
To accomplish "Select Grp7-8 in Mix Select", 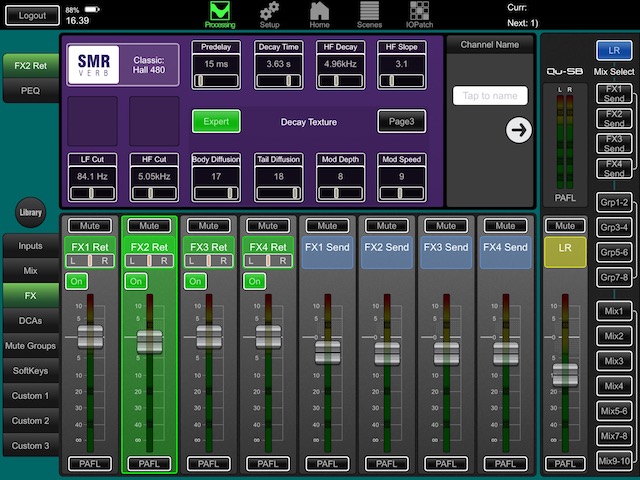I will (614, 278).
